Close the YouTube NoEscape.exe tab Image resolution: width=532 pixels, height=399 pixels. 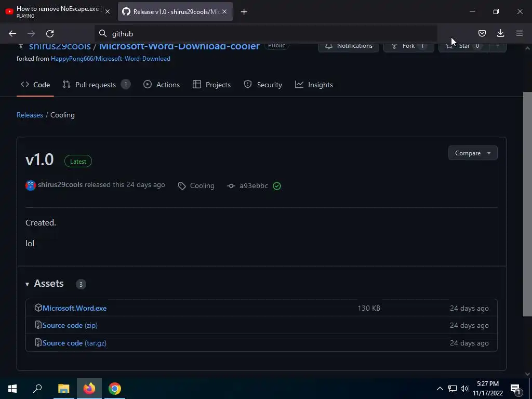pyautogui.click(x=108, y=11)
